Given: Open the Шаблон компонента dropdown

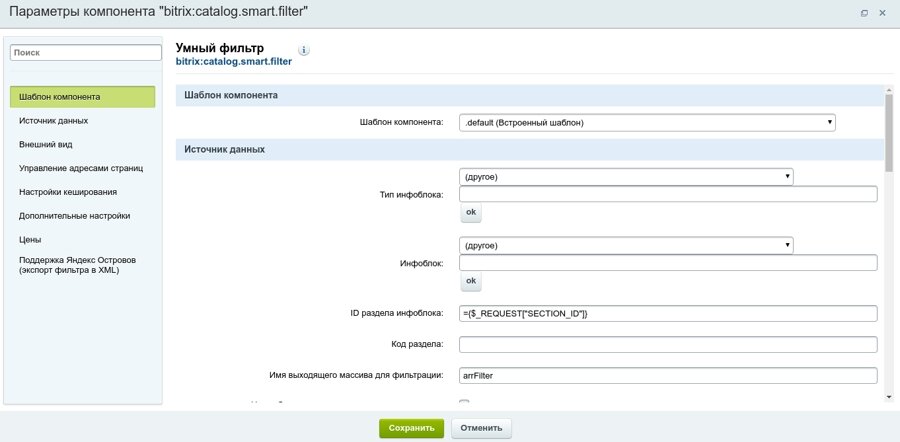Looking at the screenshot, I should (x=647, y=123).
